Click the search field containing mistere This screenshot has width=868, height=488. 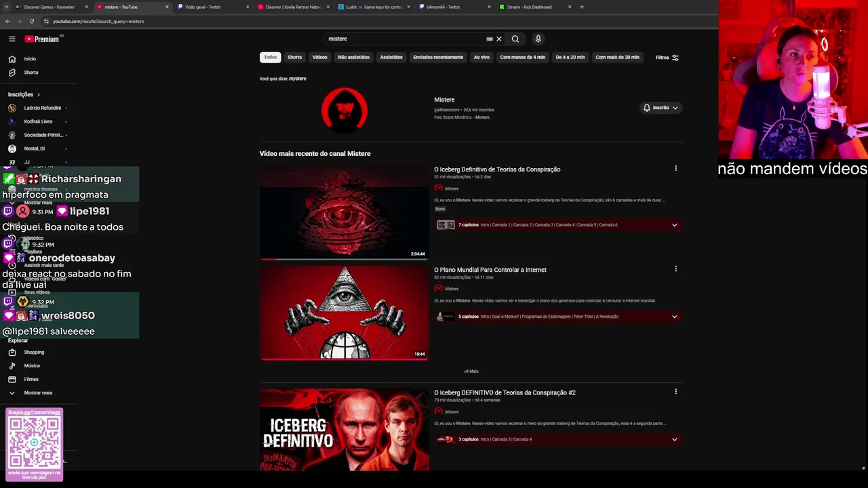coord(406,39)
